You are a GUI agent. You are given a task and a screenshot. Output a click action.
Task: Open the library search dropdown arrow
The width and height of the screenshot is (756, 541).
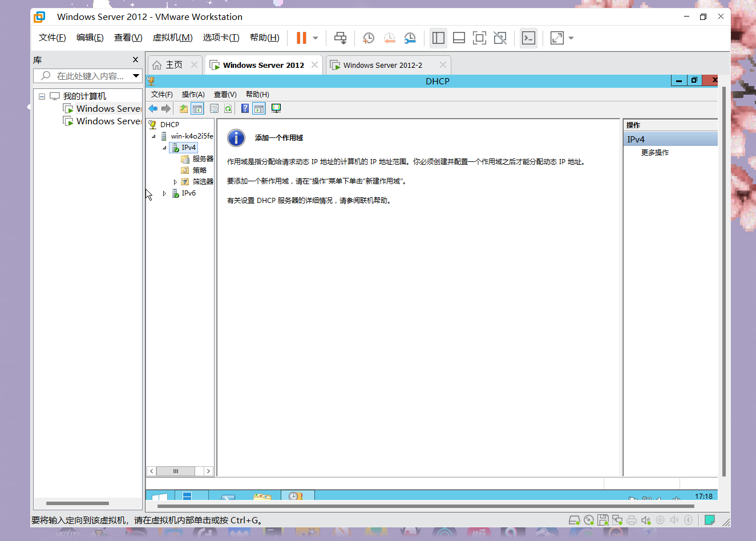[x=136, y=76]
